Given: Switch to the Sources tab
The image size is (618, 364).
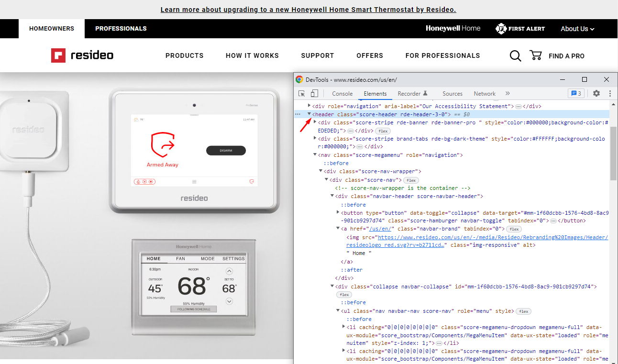Looking at the screenshot, I should 452,94.
